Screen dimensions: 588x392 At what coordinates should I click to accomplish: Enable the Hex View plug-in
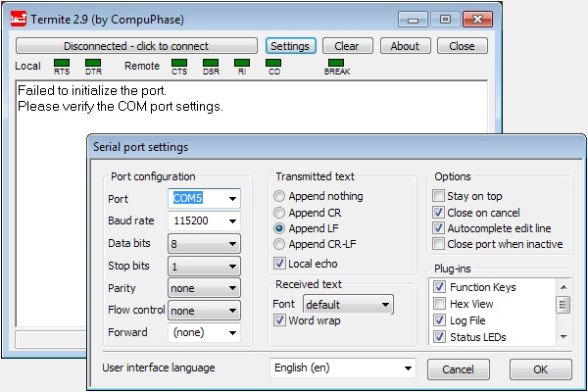(439, 304)
